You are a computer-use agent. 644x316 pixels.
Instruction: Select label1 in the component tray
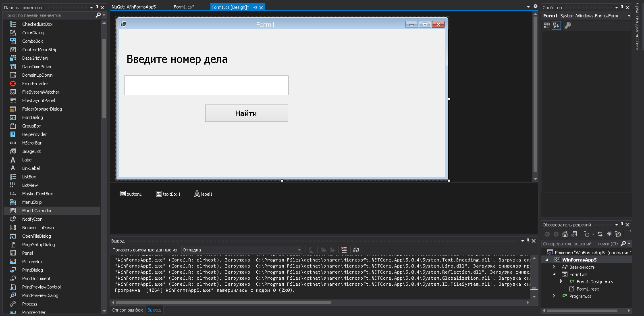tap(204, 194)
